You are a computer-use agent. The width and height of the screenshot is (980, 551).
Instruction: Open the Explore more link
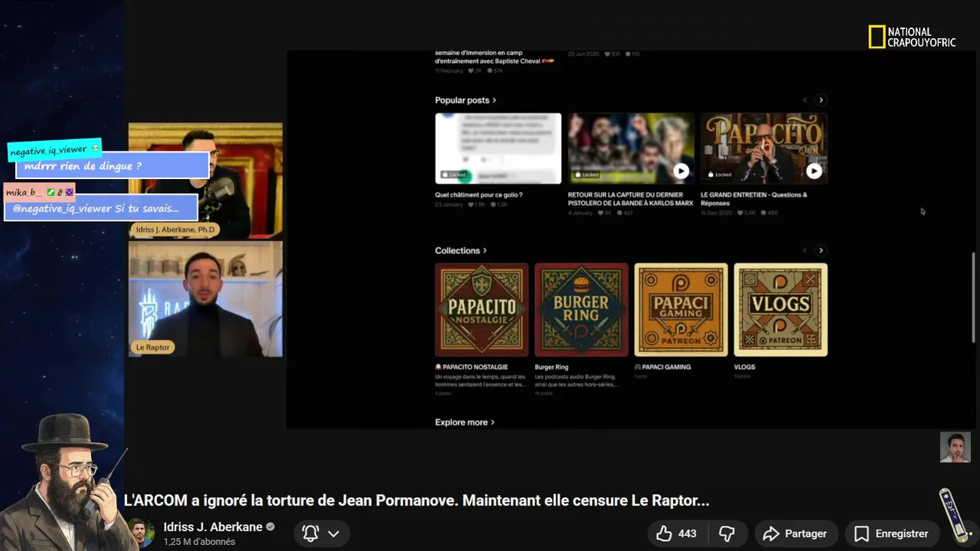pyautogui.click(x=465, y=422)
